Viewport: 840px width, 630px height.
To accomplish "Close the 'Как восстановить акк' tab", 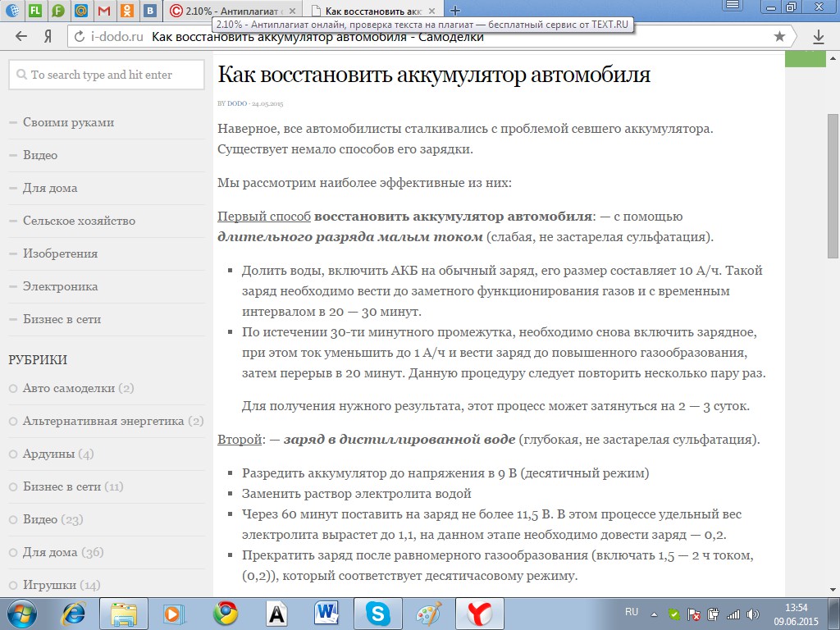I will tap(431, 11).
